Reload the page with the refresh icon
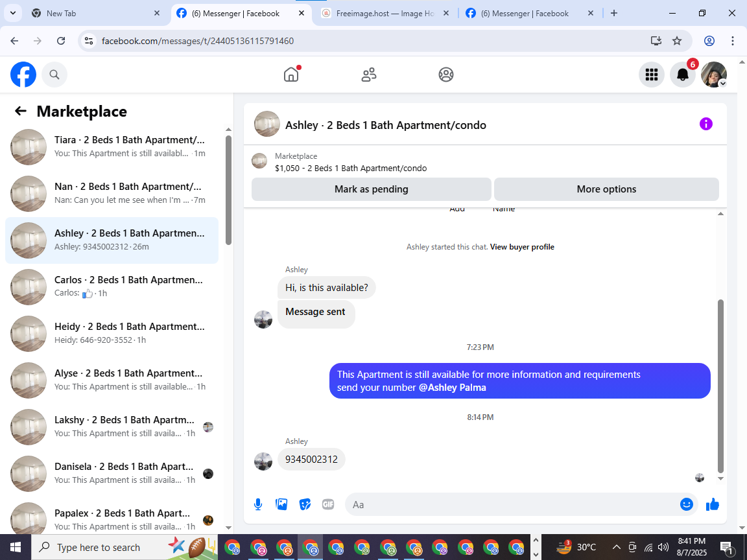747x560 pixels. [x=61, y=41]
